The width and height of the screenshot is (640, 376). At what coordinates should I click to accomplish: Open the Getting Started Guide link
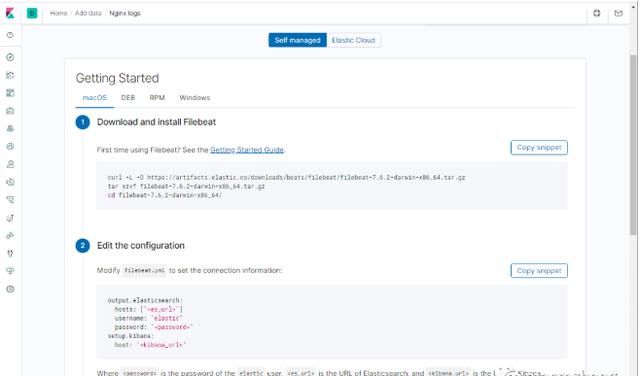[247, 150]
